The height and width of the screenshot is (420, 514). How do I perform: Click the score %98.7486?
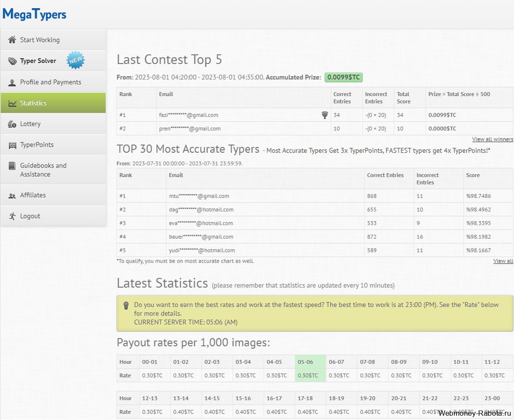[x=478, y=196]
